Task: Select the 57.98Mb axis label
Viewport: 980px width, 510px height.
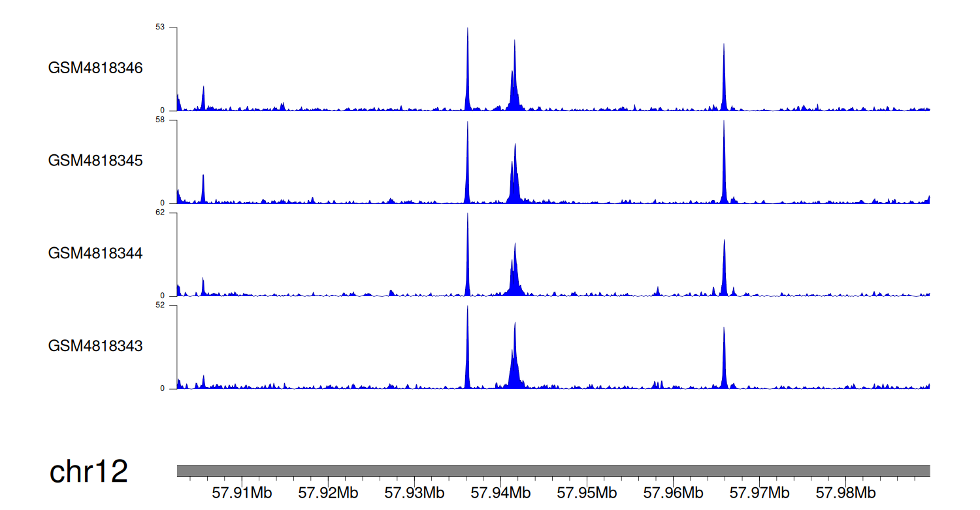Action: pos(845,492)
